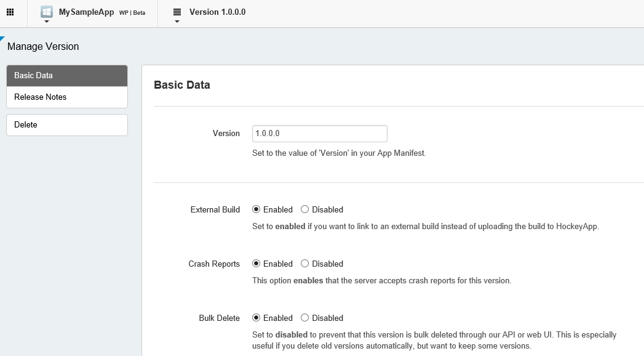Image resolution: width=644 pixels, height=356 pixels.
Task: Set Crash Reports to Disabled
Action: point(304,264)
